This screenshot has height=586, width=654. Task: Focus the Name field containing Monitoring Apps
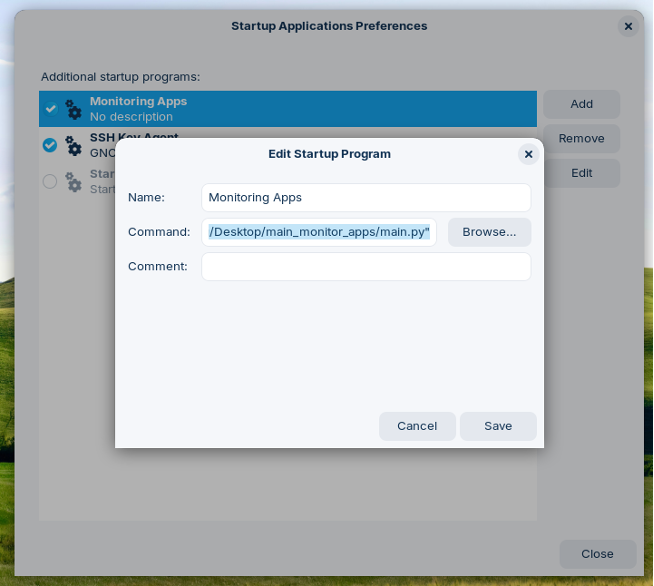pyautogui.click(x=366, y=198)
